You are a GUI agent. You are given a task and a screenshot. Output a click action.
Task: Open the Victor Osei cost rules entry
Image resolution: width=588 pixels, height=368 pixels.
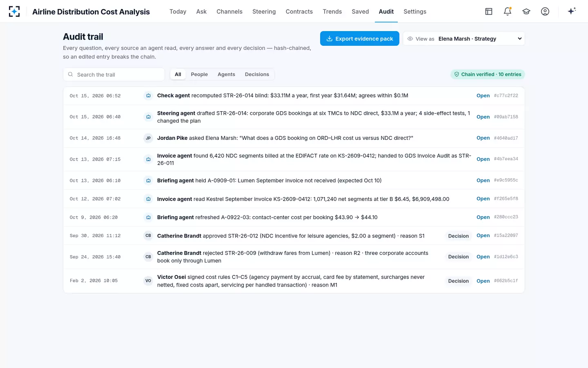(483, 281)
